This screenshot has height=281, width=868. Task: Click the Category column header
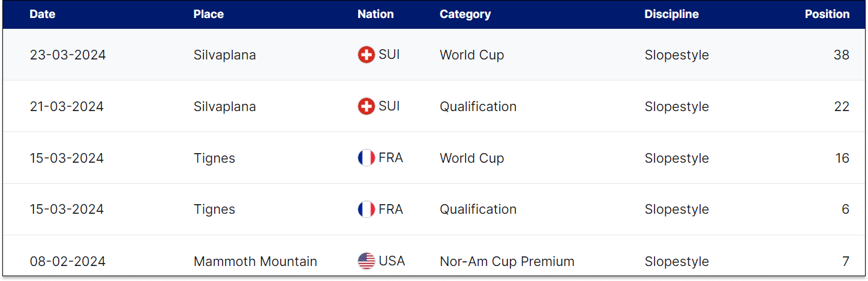465,14
